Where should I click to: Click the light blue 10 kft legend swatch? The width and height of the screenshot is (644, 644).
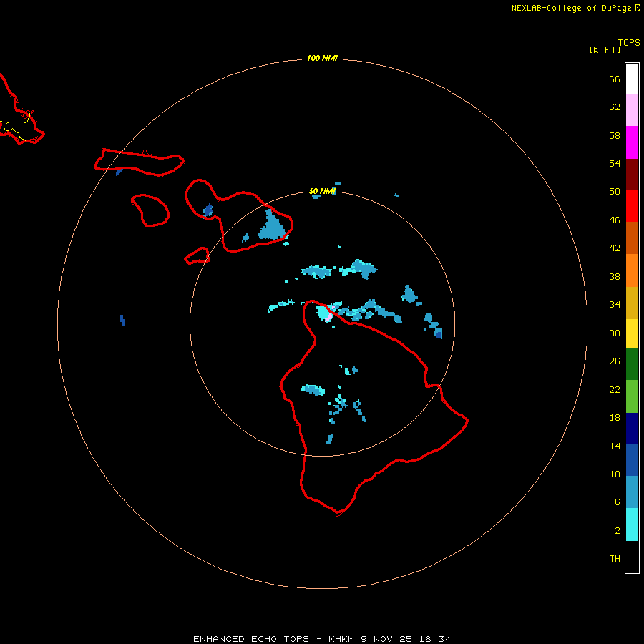[x=632, y=492]
